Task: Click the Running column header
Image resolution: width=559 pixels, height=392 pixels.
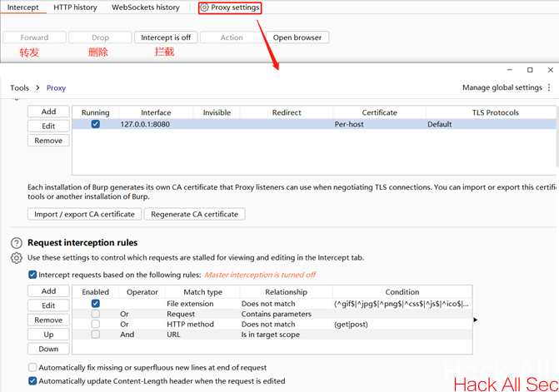Action: click(95, 112)
